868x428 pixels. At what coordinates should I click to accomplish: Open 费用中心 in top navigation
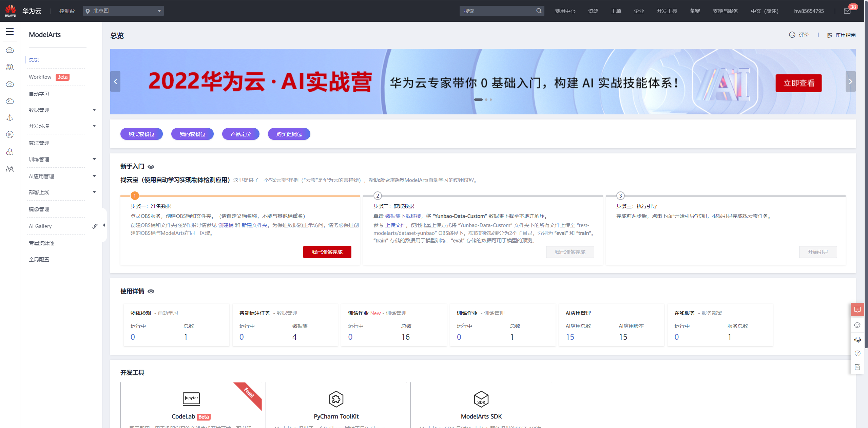[565, 11]
